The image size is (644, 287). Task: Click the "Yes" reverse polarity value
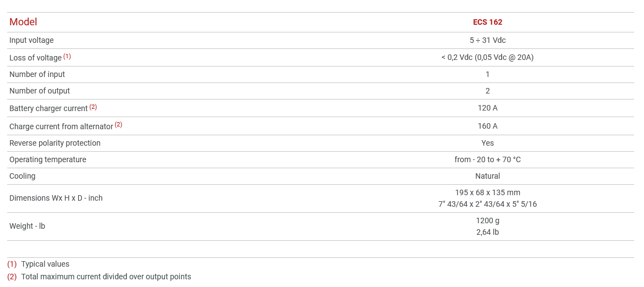[x=487, y=143]
